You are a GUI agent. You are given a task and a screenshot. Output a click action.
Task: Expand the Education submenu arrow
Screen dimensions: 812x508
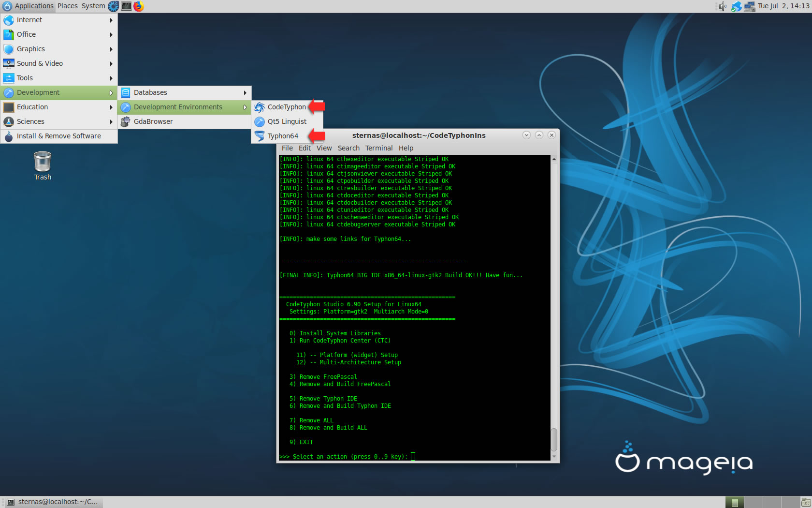[x=111, y=107]
